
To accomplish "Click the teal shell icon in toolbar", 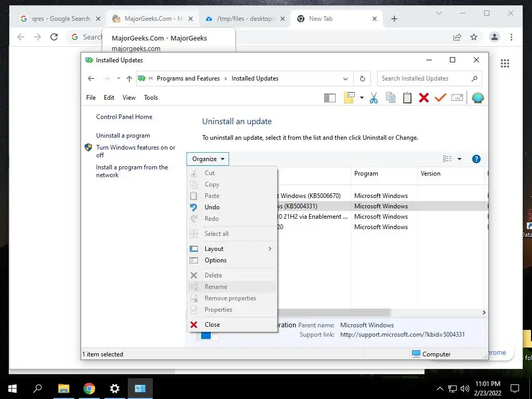I will click(478, 98).
